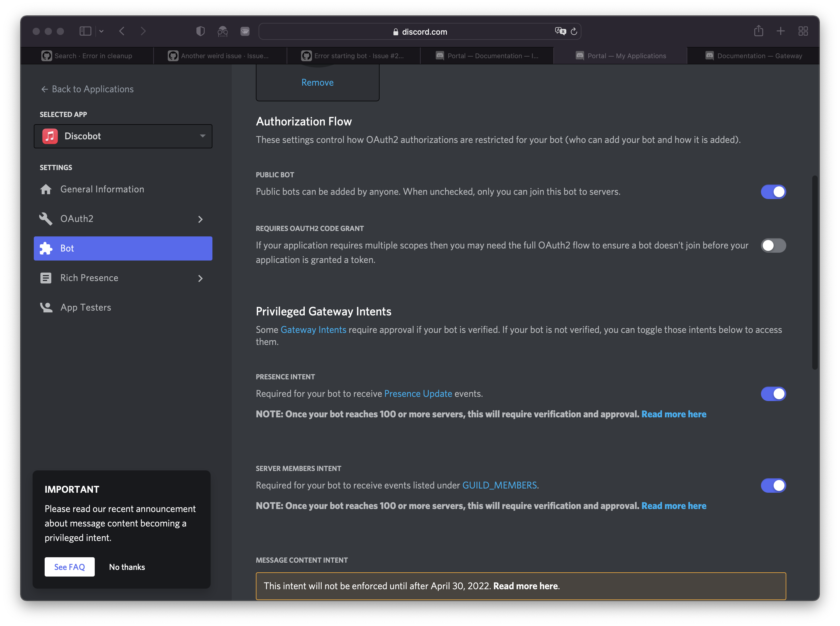Screen dimensions: 840x626
Task: Open tab overview grid icon
Action: pyautogui.click(x=803, y=31)
